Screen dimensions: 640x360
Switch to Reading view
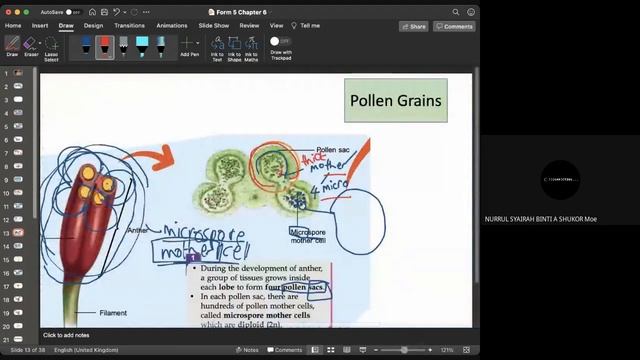pos(347,350)
